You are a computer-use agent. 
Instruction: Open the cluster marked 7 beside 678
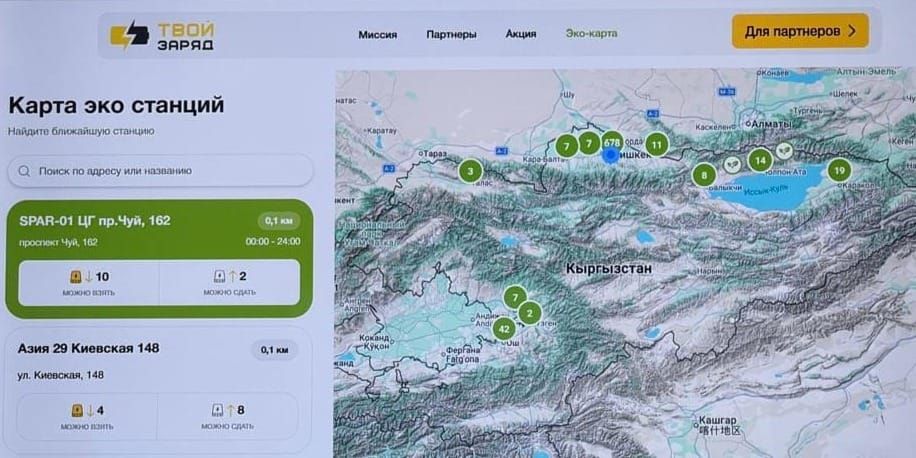click(589, 143)
